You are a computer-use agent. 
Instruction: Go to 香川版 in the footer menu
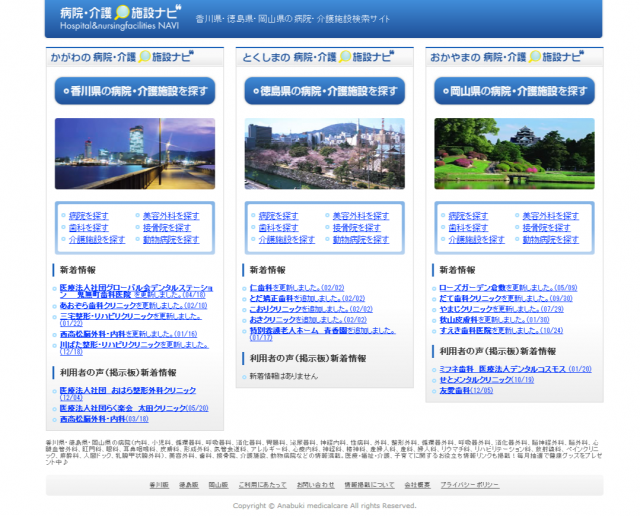(x=159, y=484)
